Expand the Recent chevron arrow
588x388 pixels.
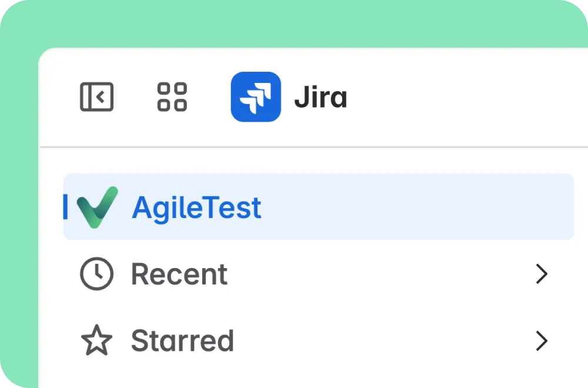(542, 274)
